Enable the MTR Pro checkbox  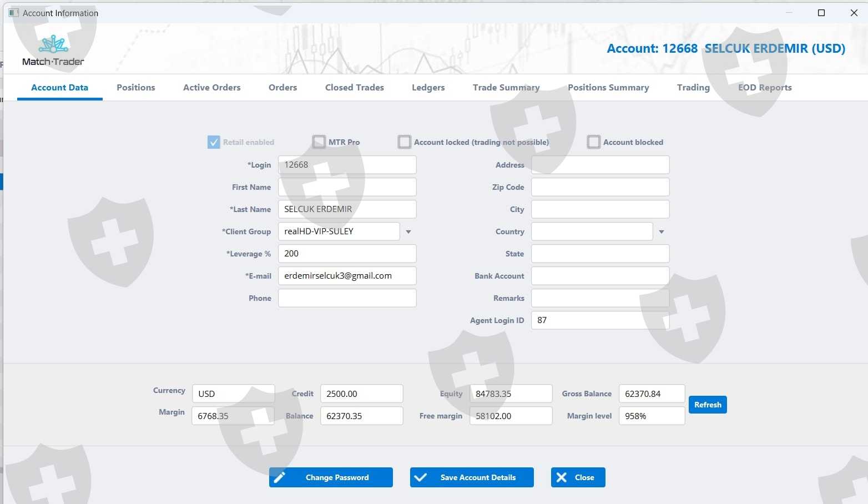pyautogui.click(x=319, y=142)
